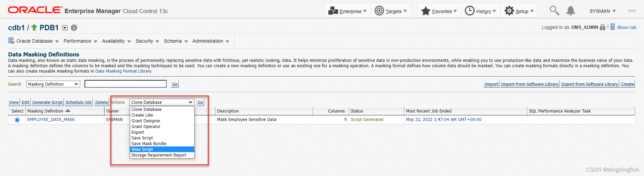Open the Data Masking Format Library link
The width and height of the screenshot is (644, 176).
(123, 71)
